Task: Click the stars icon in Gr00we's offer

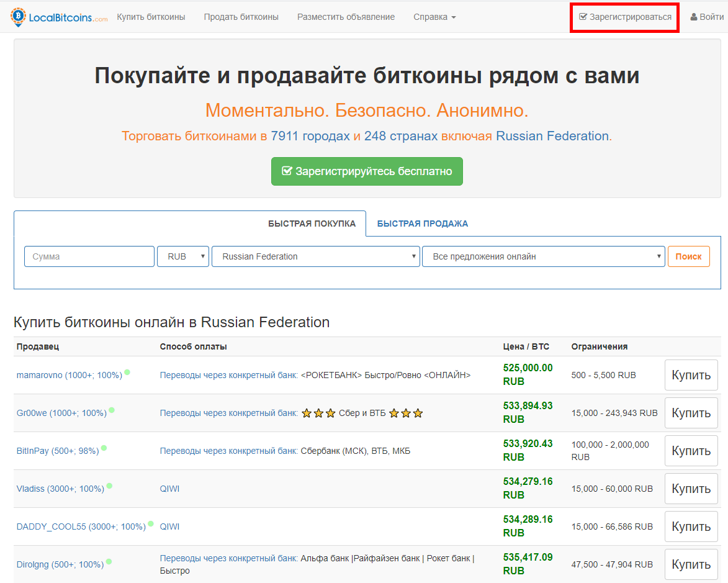Action: (318, 413)
